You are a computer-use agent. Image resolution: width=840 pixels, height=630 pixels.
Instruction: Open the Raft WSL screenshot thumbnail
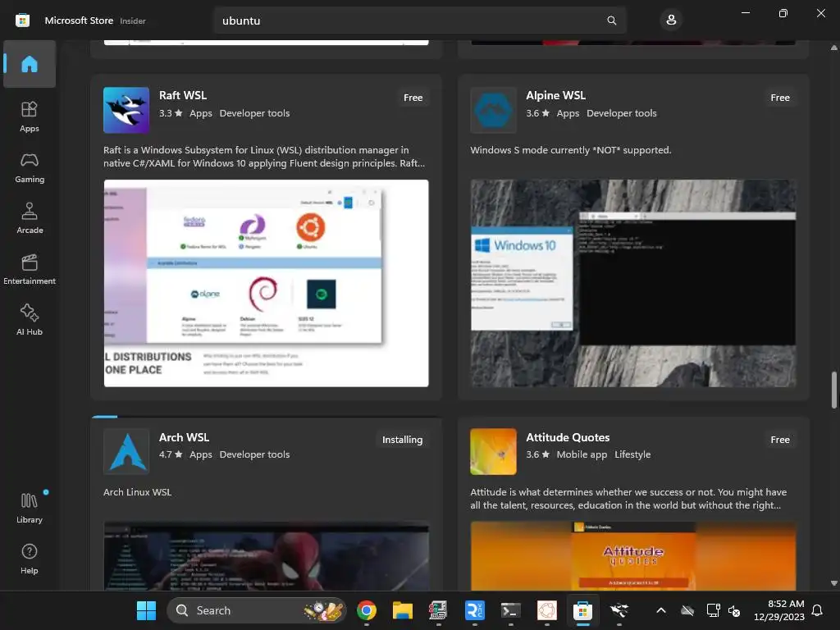pyautogui.click(x=267, y=283)
